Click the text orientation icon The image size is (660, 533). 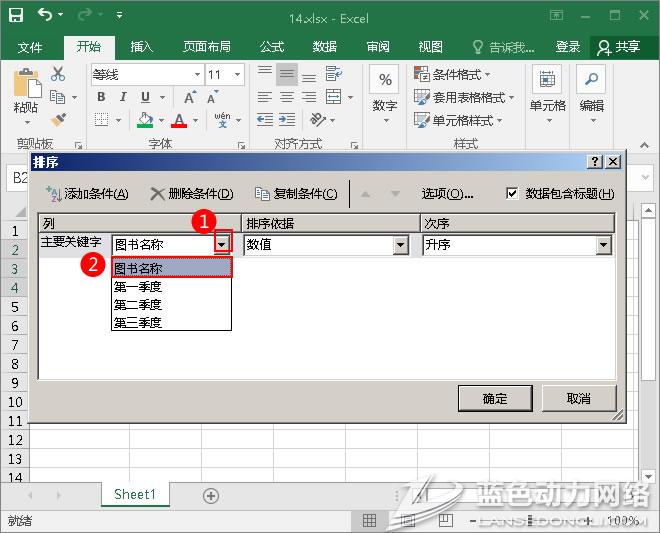(318, 120)
